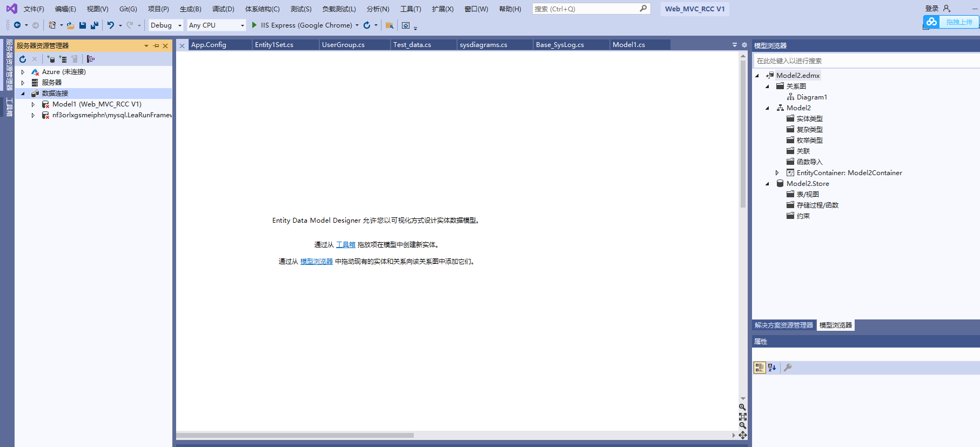Click the search magnifier icon in search box
This screenshot has height=447, width=980.
(x=643, y=9)
